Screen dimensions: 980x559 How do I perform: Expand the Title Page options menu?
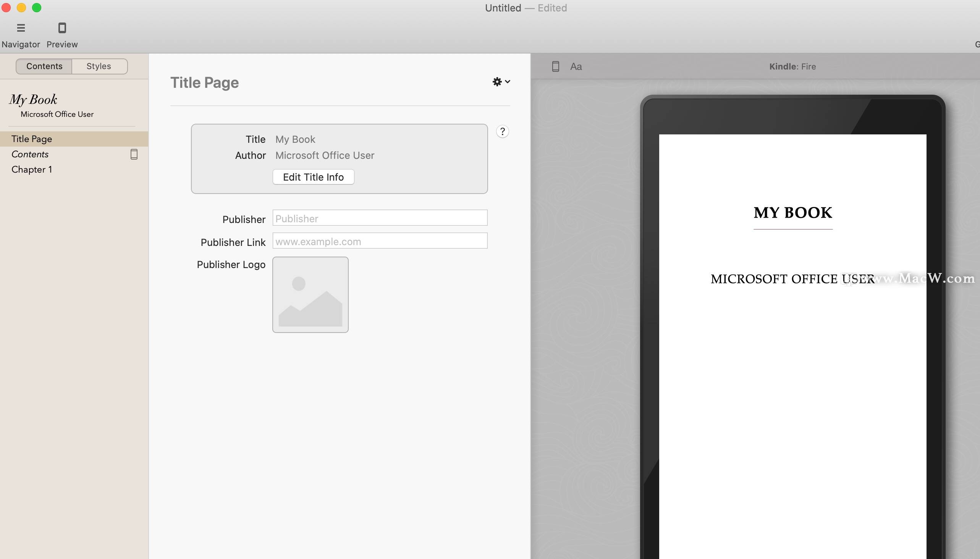coord(501,82)
